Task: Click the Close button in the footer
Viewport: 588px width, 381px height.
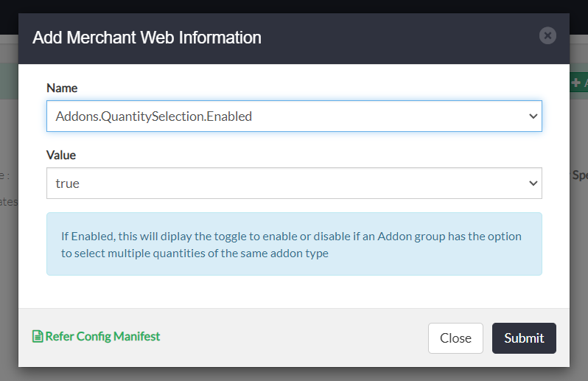Action: [455, 338]
